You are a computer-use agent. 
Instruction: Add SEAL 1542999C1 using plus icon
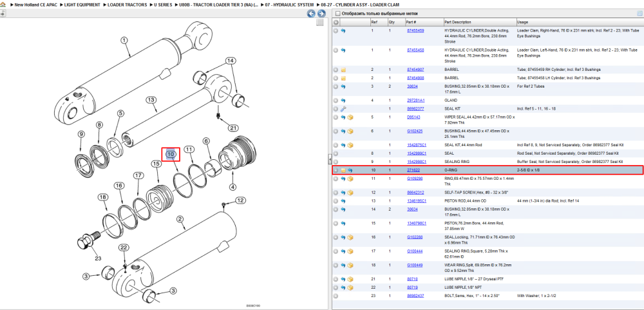coord(336,153)
